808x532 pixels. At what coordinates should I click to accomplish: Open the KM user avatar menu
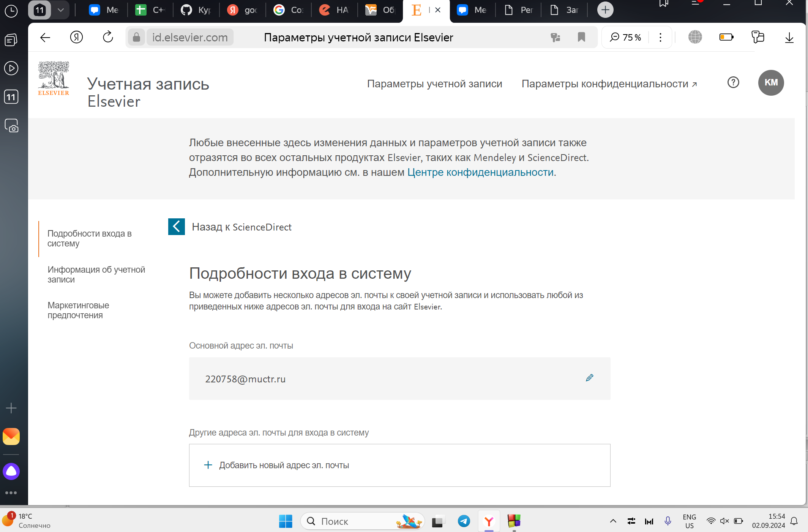coord(771,82)
